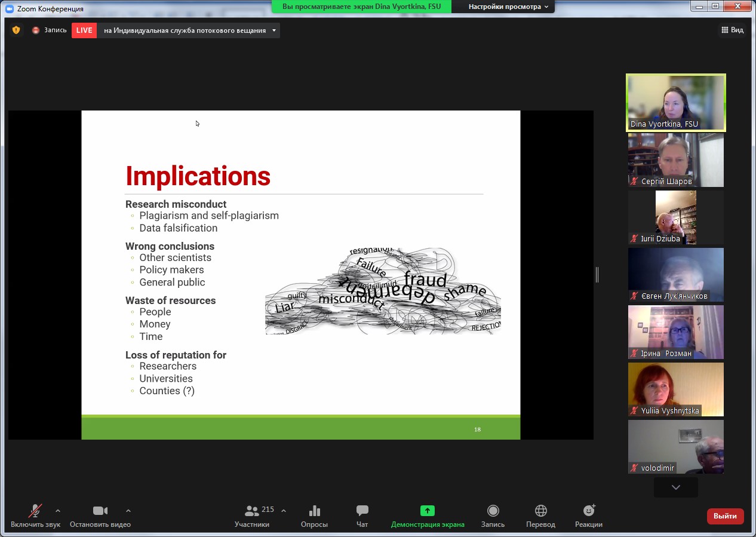Screen dimensions: 756x537
Task: Open the Опросы polls icon
Action: click(314, 515)
